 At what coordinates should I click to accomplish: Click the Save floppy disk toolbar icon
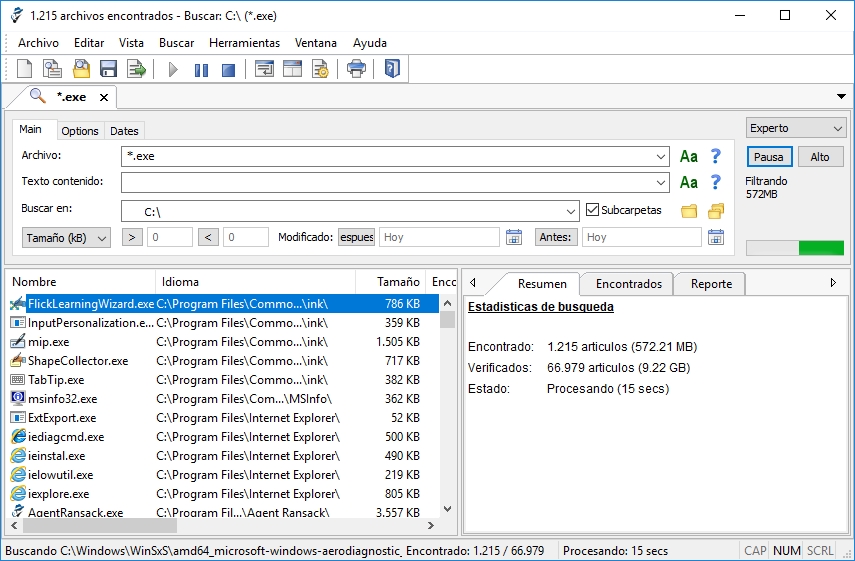click(x=109, y=69)
